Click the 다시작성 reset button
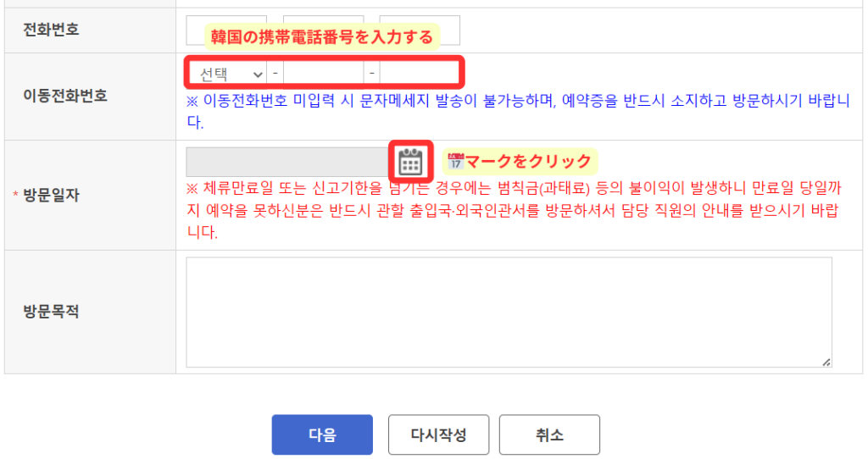Screen dimensions: 868x459 point(438,434)
